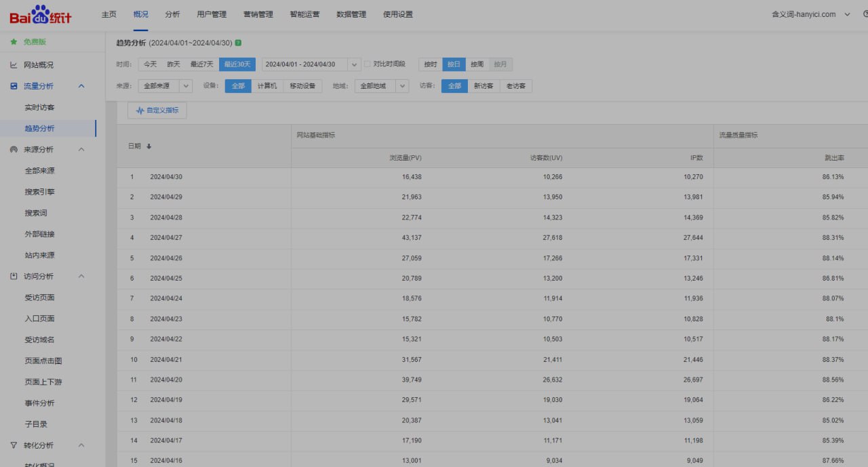This screenshot has width=868, height=467.
Task: Sort by date using arrow icon
Action: point(149,146)
